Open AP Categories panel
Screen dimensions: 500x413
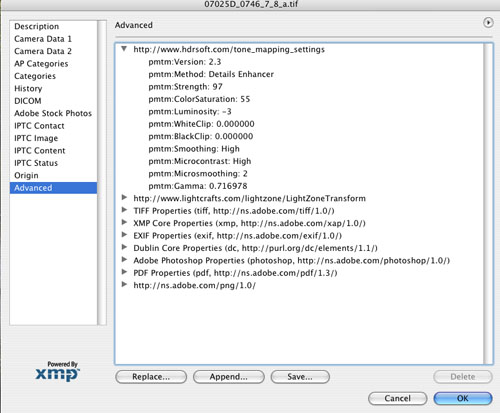click(53, 64)
